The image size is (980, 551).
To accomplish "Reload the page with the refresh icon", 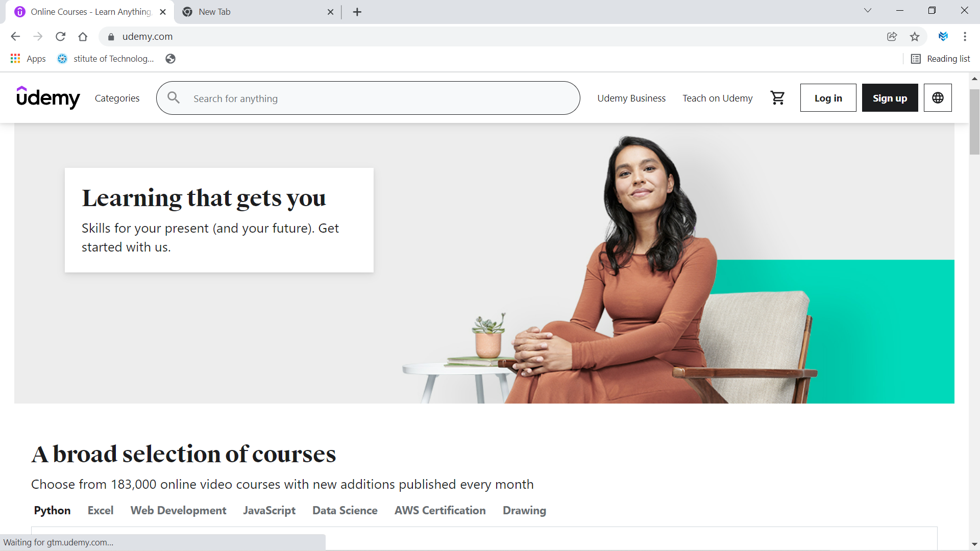I will tap(60, 37).
